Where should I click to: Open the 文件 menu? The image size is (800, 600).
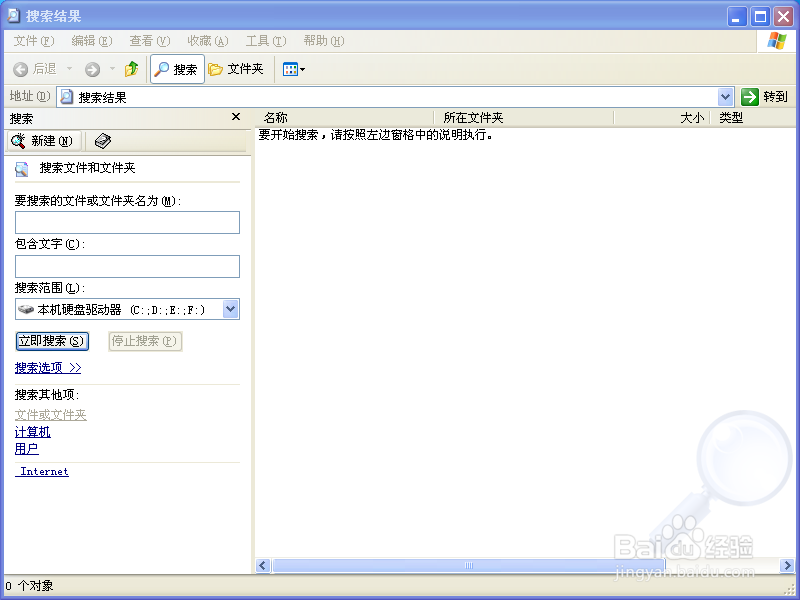pos(33,41)
